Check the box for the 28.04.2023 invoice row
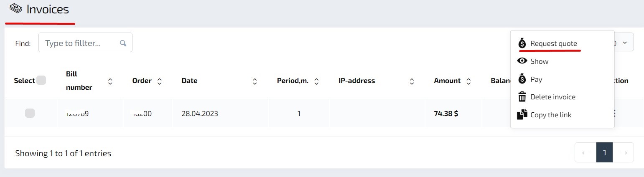 (30, 113)
